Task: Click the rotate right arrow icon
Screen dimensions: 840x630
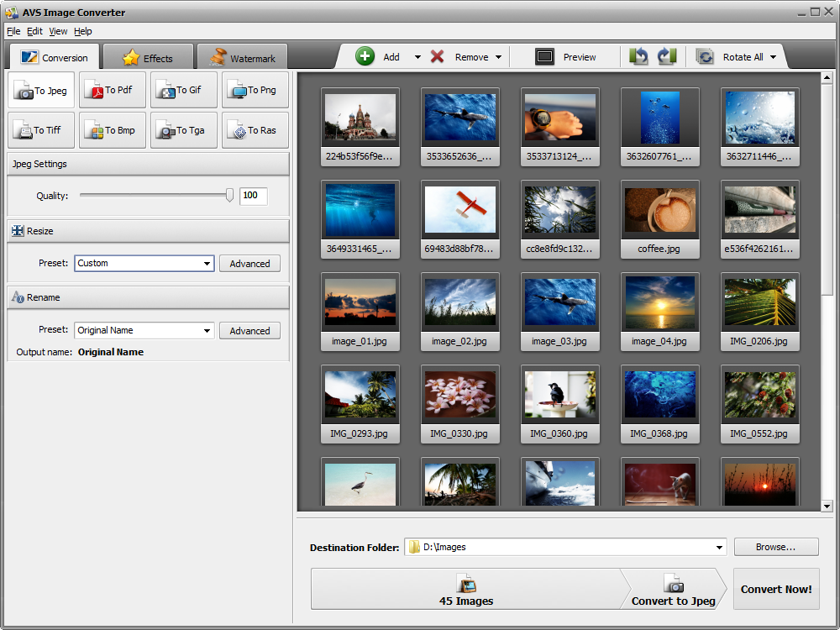Action: tap(667, 56)
